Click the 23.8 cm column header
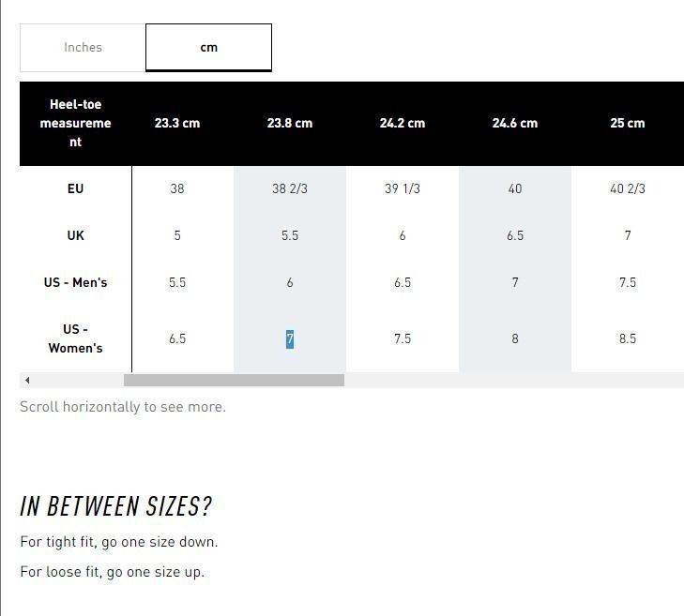The width and height of the screenshot is (684, 616). click(x=290, y=124)
